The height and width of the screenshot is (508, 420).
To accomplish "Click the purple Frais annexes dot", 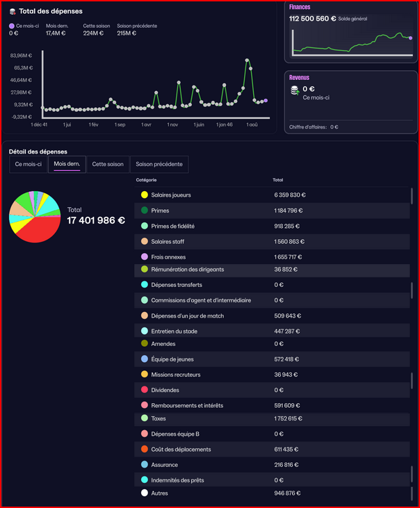I will point(145,256).
